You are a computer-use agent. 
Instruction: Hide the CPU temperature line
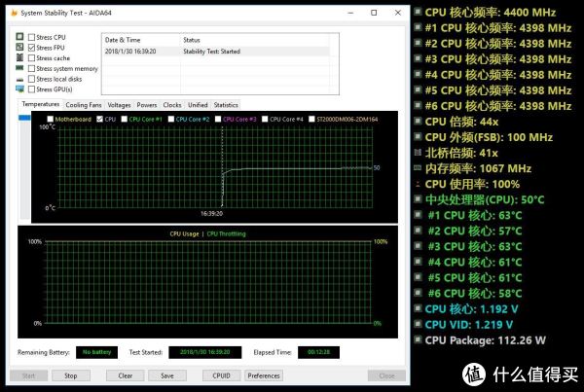(x=100, y=119)
